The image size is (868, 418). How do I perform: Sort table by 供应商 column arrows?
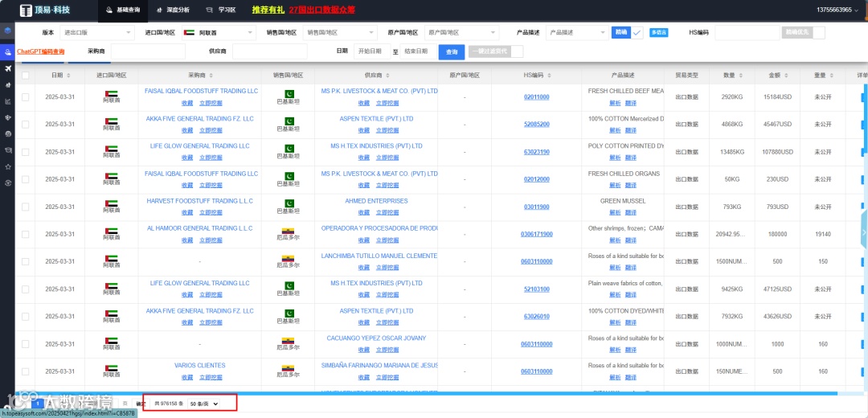[x=387, y=76]
